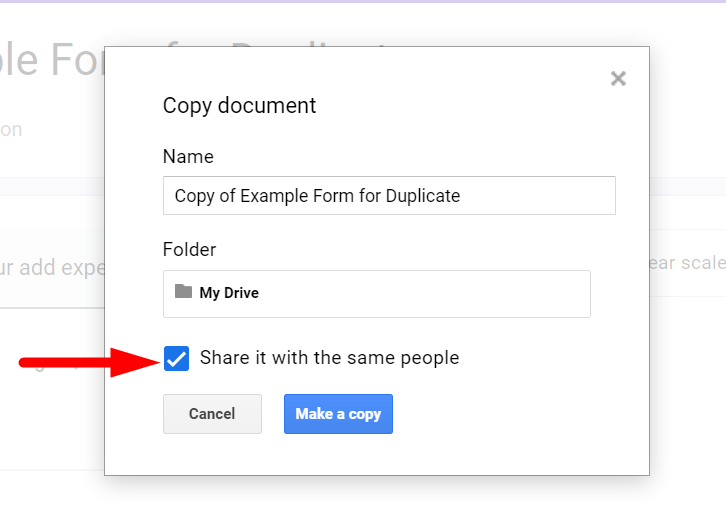Click the dimmed 'ear scale' text on the right

(x=687, y=263)
